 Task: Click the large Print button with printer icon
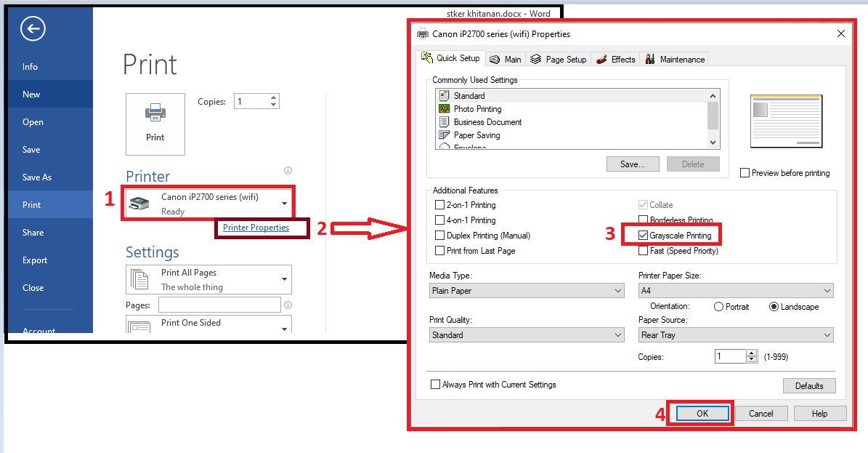(x=155, y=124)
